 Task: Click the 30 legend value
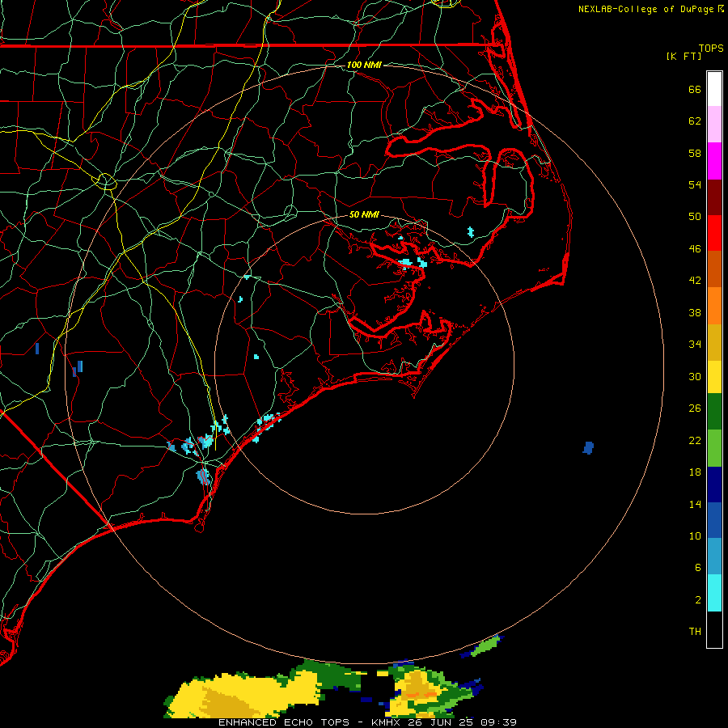(695, 376)
